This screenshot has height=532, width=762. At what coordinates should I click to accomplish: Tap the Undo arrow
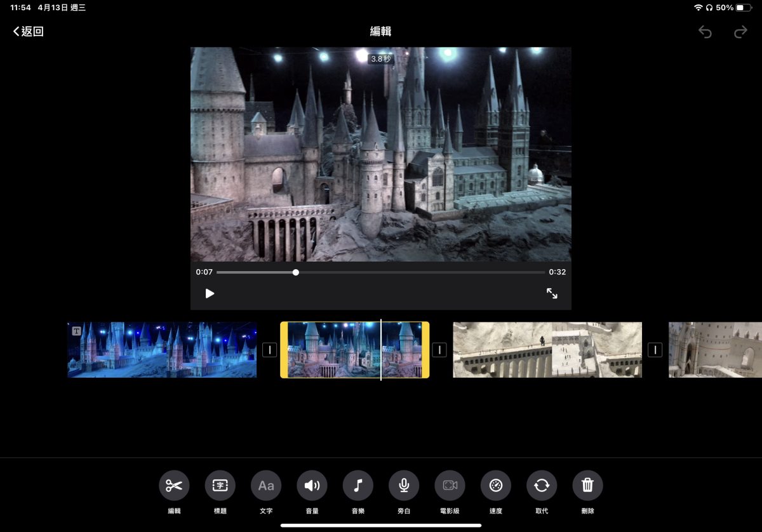coord(705,32)
